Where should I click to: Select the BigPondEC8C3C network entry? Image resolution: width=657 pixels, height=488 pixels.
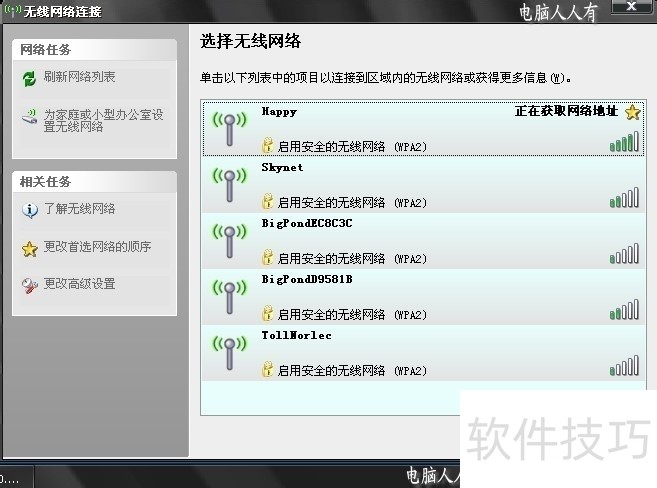[306, 224]
